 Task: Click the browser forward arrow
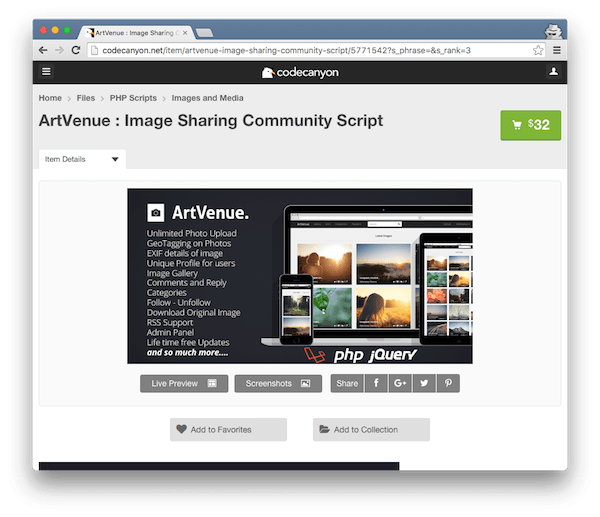(59, 50)
